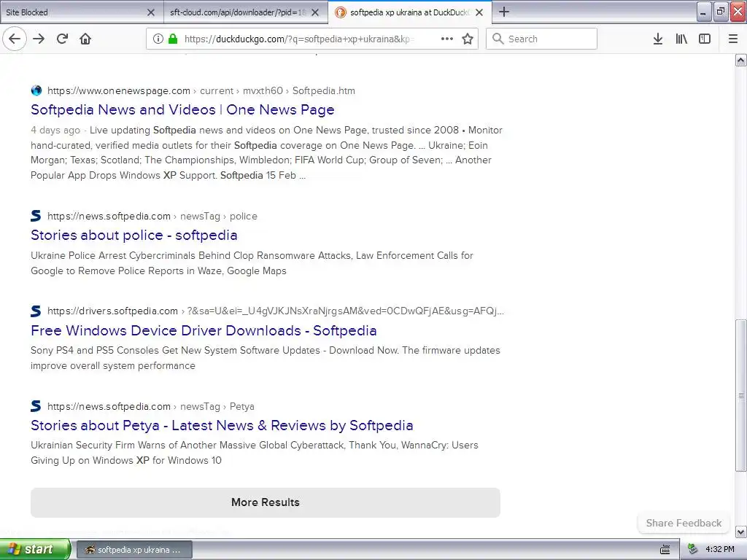This screenshot has height=560, width=747.
Task: Bookmark this page with the star
Action: [468, 39]
